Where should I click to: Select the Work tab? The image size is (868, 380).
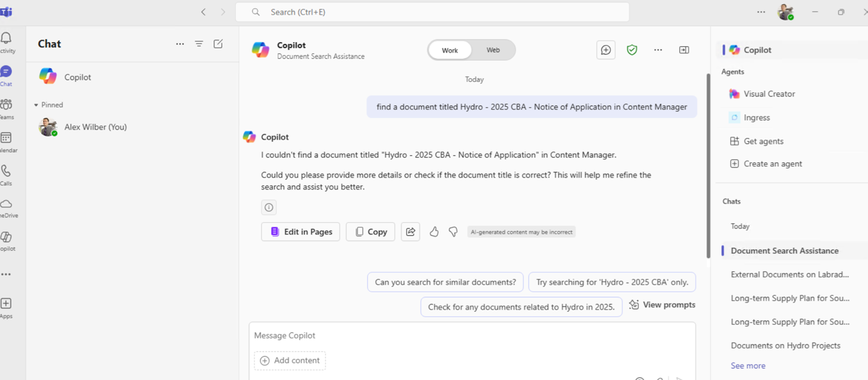coord(450,50)
